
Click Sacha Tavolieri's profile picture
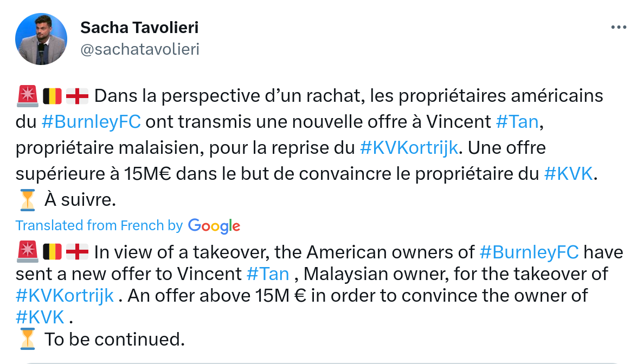[x=42, y=39]
